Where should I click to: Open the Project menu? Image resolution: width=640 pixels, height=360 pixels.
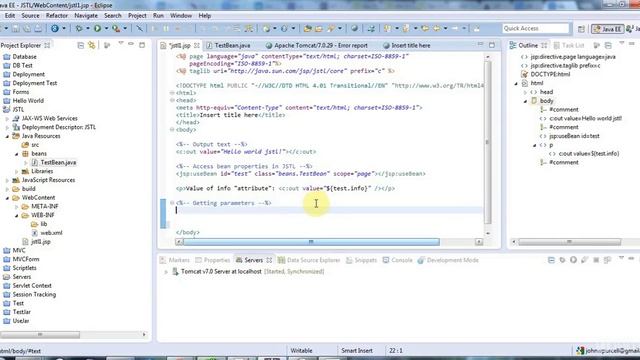tap(137, 16)
